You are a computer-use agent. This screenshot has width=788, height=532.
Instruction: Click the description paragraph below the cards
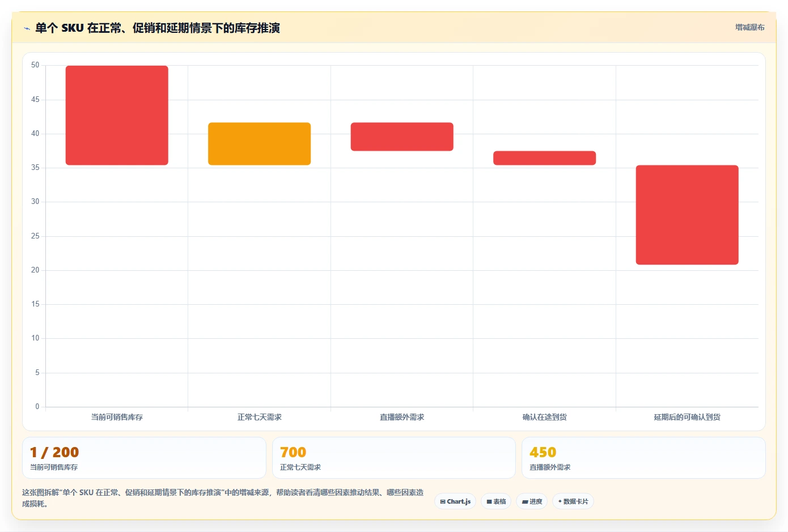[x=223, y=498]
